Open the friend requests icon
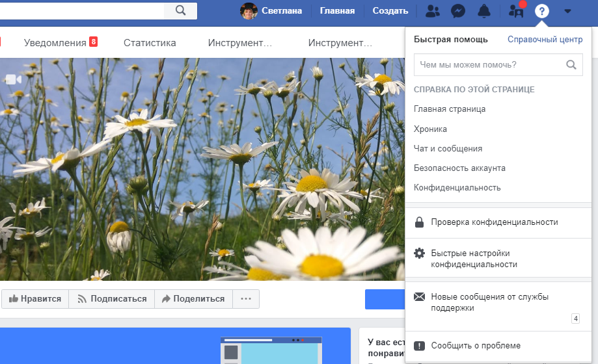 [433, 11]
